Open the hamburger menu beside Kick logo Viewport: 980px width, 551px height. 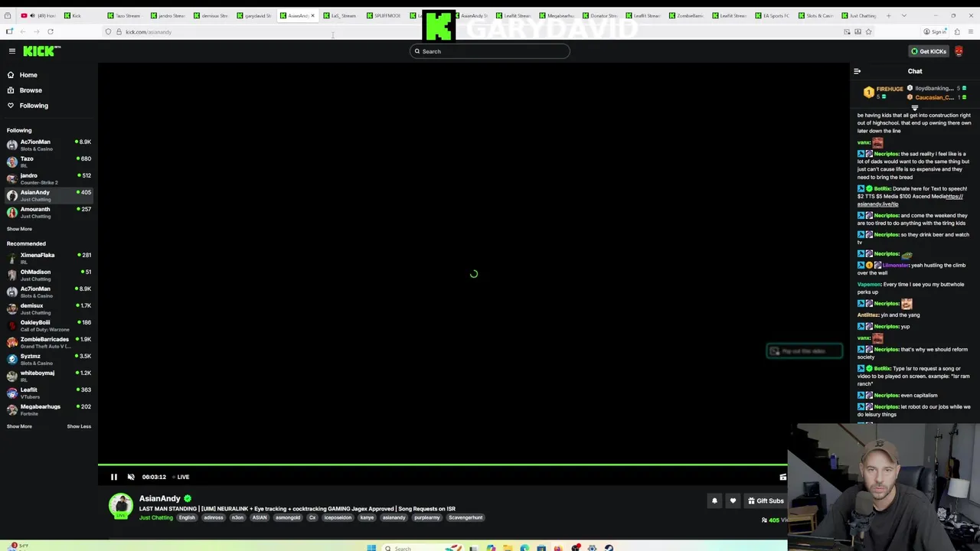(x=11, y=51)
